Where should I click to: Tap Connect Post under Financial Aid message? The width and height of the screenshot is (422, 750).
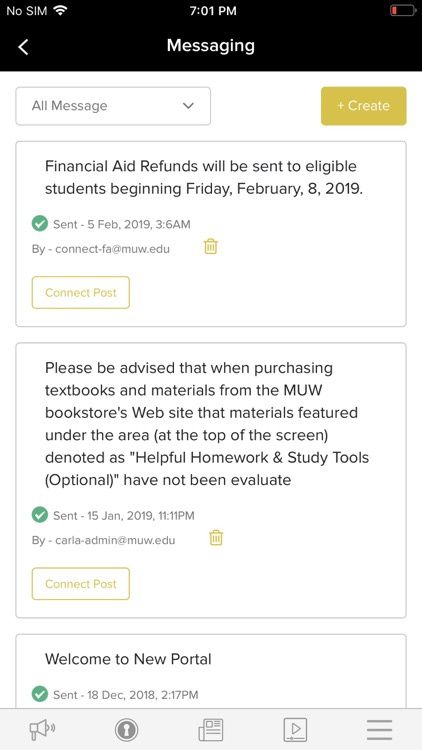tap(80, 292)
